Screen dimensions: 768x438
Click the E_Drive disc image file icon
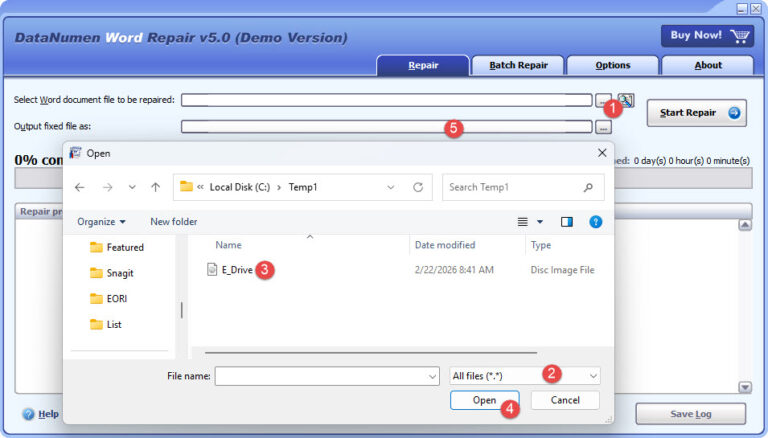click(212, 269)
